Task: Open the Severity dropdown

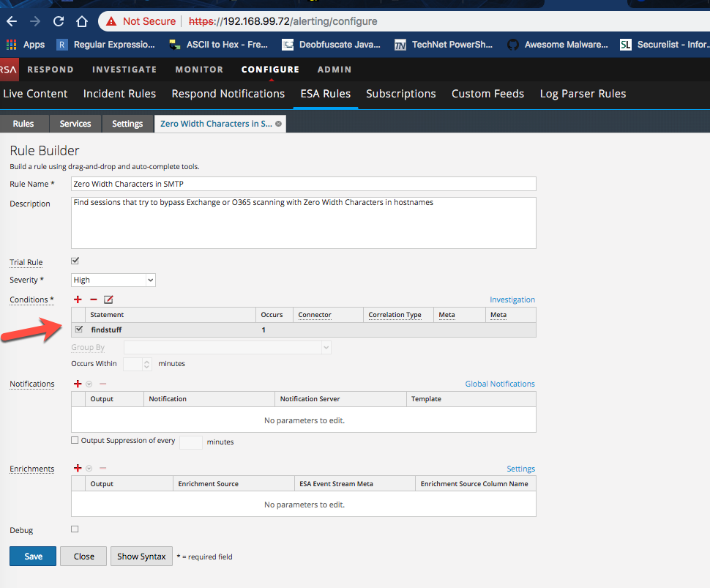Action: pos(113,280)
